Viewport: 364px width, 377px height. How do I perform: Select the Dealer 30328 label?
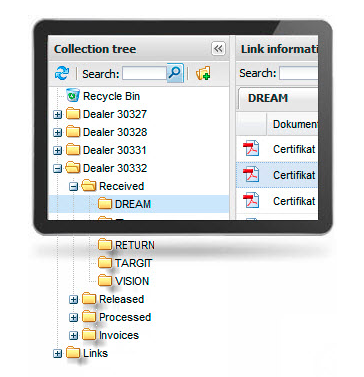pyautogui.click(x=115, y=132)
